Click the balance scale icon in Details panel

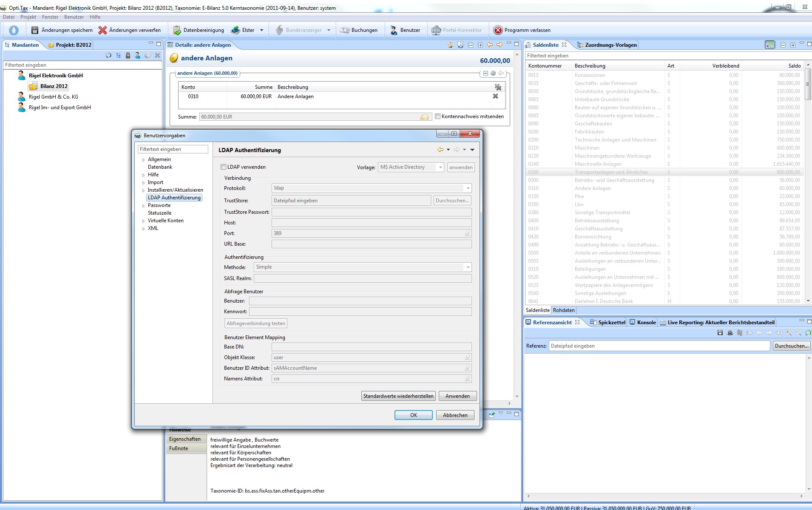[450, 45]
